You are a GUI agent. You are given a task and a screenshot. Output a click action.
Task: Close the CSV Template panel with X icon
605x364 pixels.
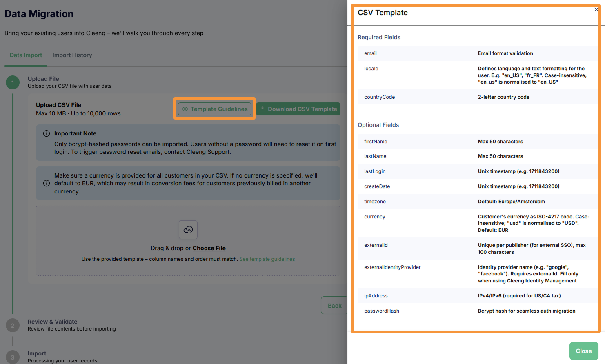tap(596, 9)
